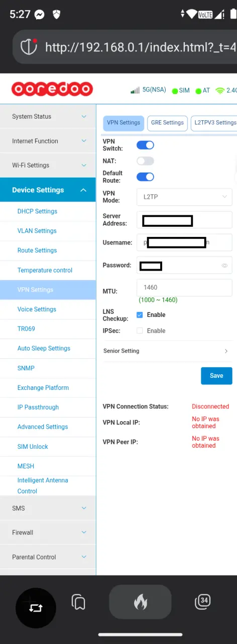Screen dimensions: 237x644
Task: Enable the NAT toggle
Action: [145, 161]
